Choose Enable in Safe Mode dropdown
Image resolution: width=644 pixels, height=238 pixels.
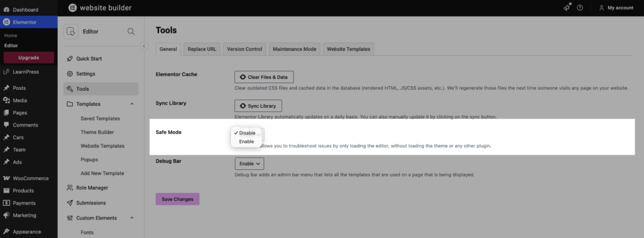[x=247, y=142]
